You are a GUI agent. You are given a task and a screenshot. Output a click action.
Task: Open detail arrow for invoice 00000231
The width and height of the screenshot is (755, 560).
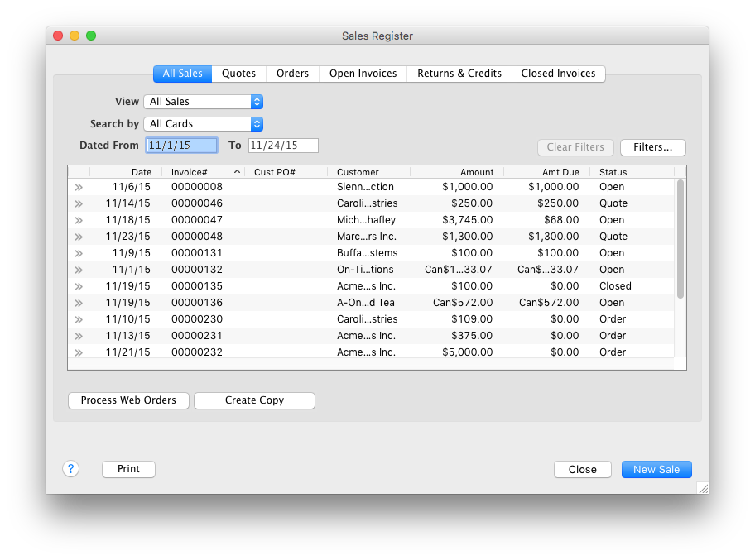coord(79,336)
